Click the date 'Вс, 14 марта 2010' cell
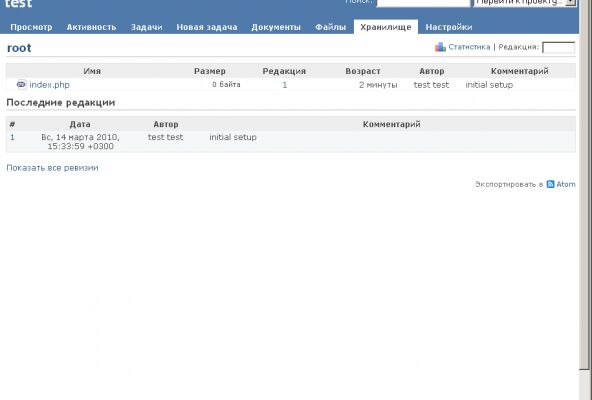The height and width of the screenshot is (400, 592). click(80, 142)
